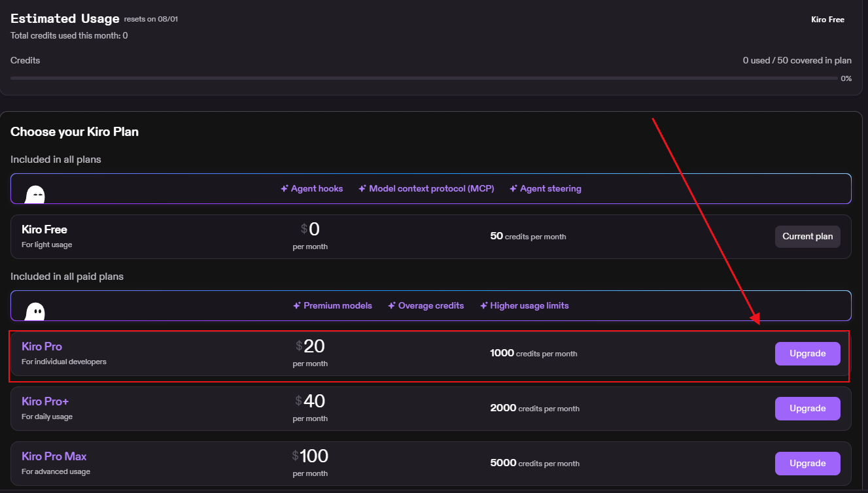Click the sparkle icon beside Agent steering
The width and height of the screenshot is (868, 493).
513,188
